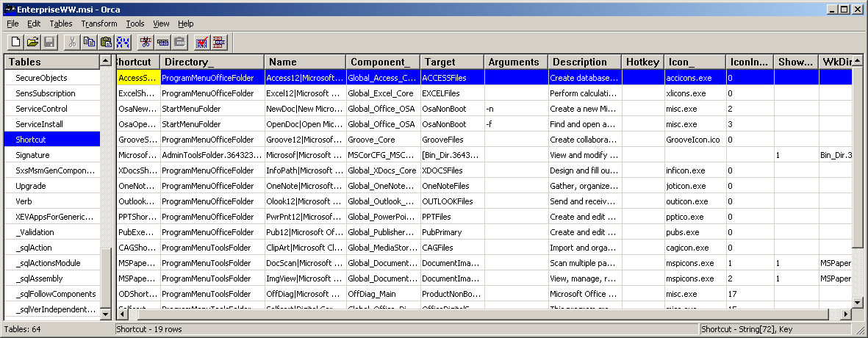The image size is (868, 338).
Task: Select the SensSubscription table
Action: (52, 93)
